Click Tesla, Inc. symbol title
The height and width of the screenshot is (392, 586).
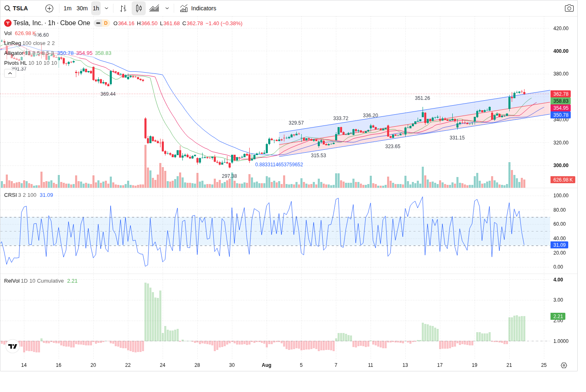pyautogui.click(x=52, y=23)
